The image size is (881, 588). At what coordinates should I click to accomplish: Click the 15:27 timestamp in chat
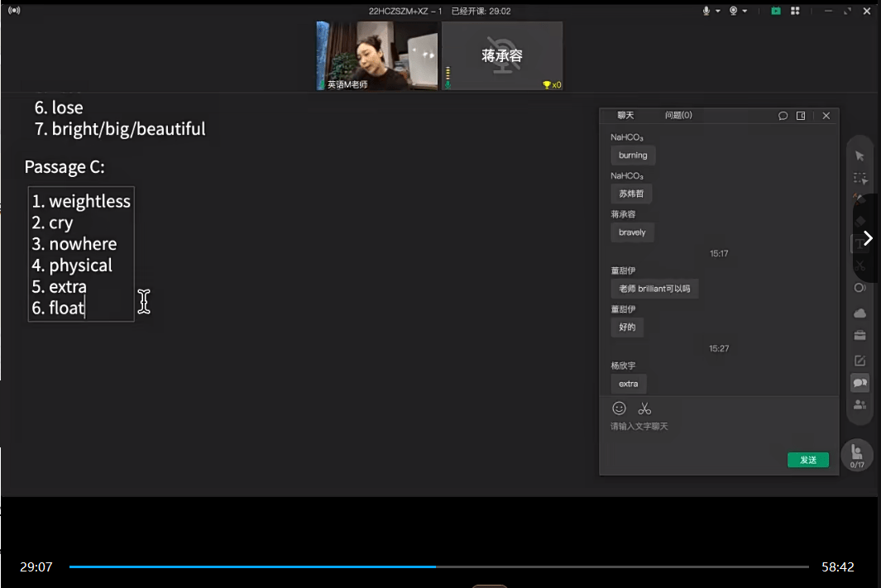click(x=719, y=348)
